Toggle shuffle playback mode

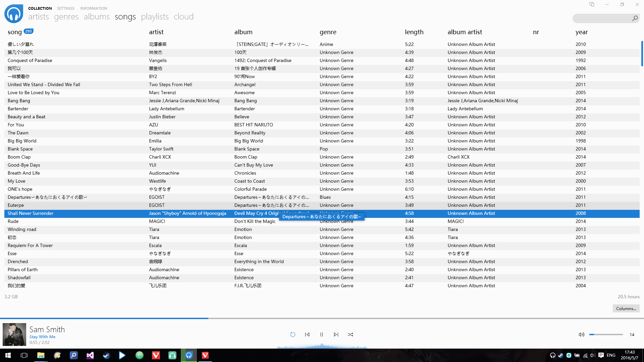click(350, 335)
